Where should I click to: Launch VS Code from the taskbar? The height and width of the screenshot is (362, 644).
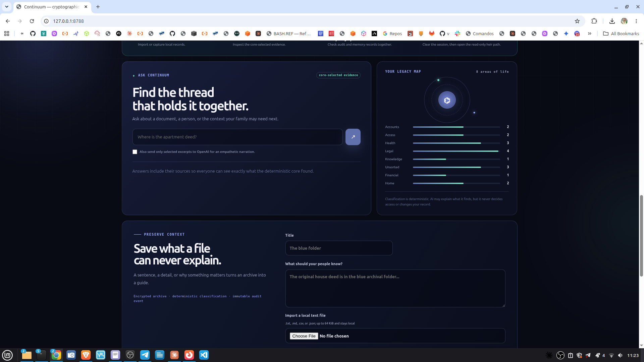tap(204, 355)
